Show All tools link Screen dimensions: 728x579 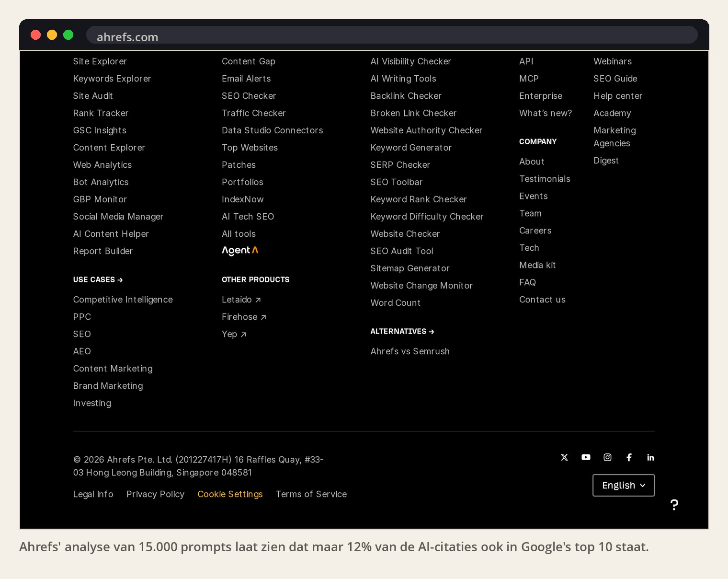tap(239, 234)
